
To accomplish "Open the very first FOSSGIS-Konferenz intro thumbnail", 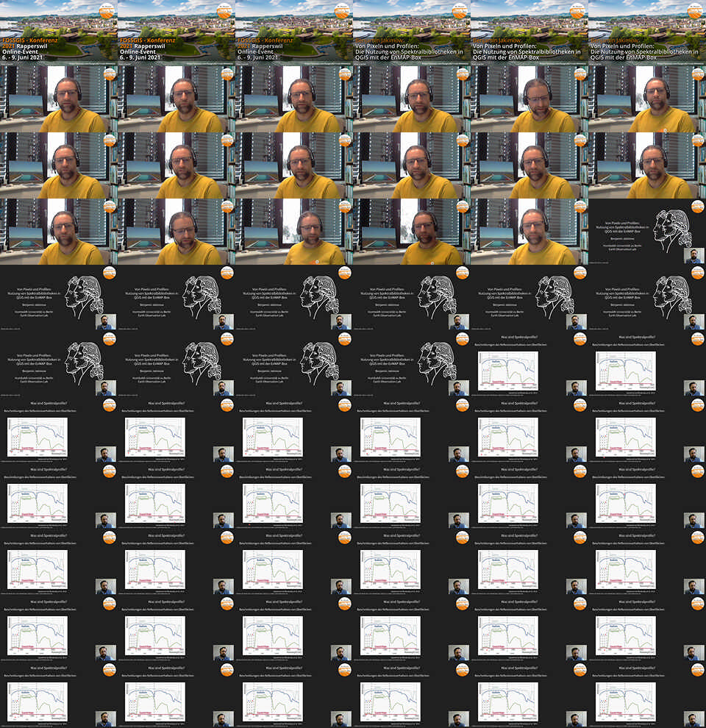I will coord(59,33).
